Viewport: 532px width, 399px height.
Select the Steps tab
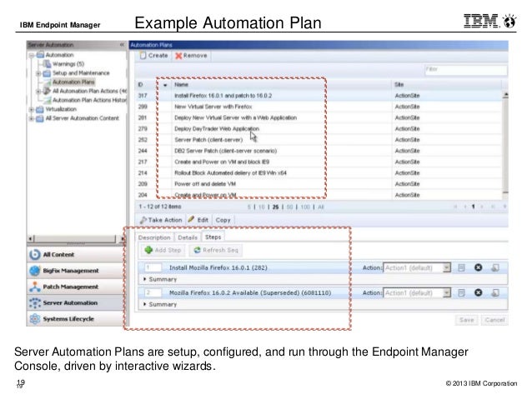click(x=213, y=237)
